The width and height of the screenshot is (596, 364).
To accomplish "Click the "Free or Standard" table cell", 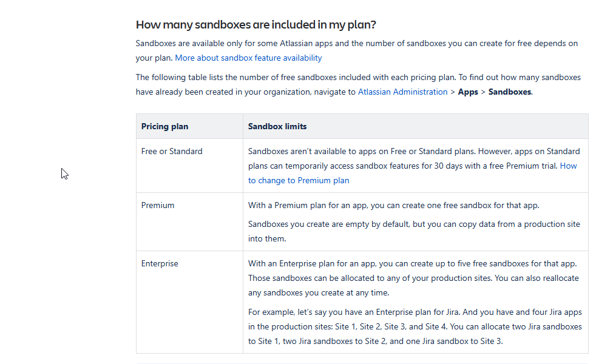I will click(172, 151).
